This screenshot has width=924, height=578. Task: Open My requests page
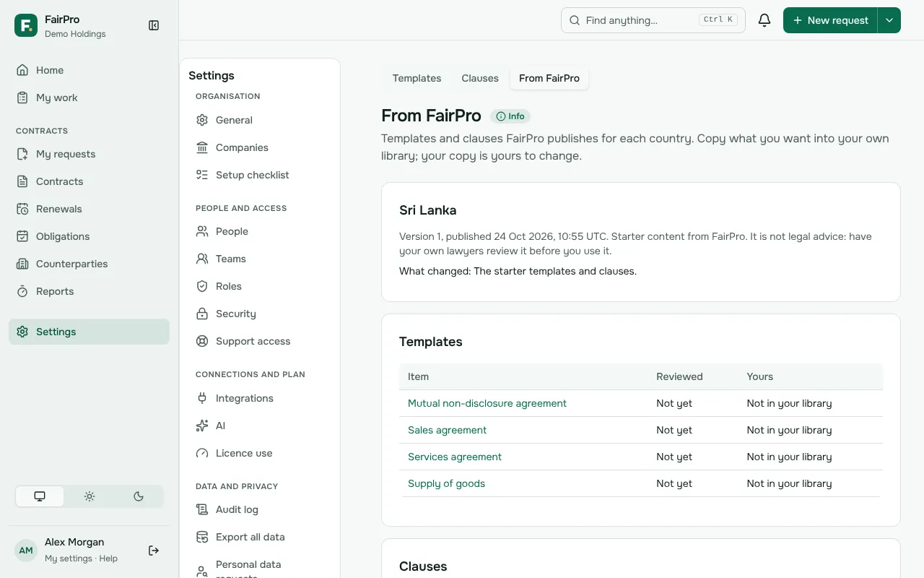click(x=89, y=154)
